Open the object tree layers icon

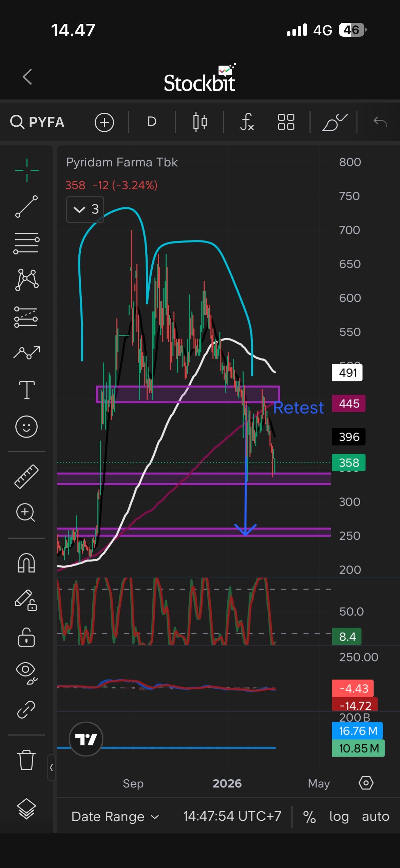tap(26, 809)
